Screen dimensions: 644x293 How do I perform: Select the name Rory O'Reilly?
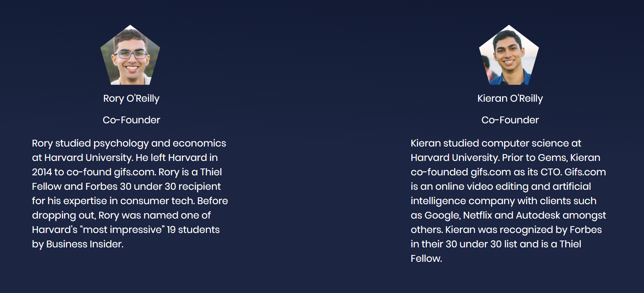pyautogui.click(x=131, y=98)
